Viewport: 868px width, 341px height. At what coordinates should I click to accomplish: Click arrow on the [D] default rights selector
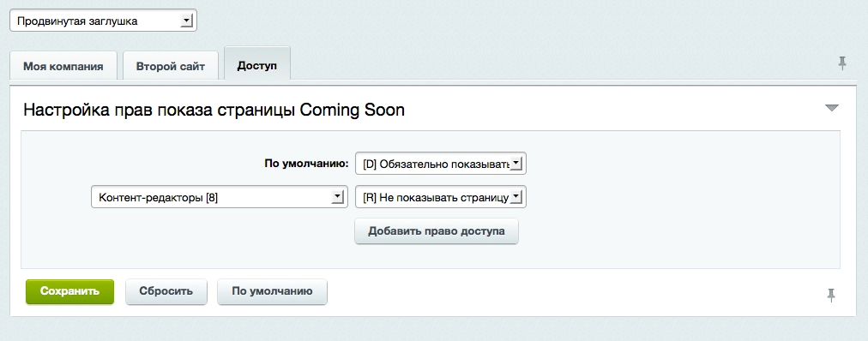pyautogui.click(x=516, y=164)
